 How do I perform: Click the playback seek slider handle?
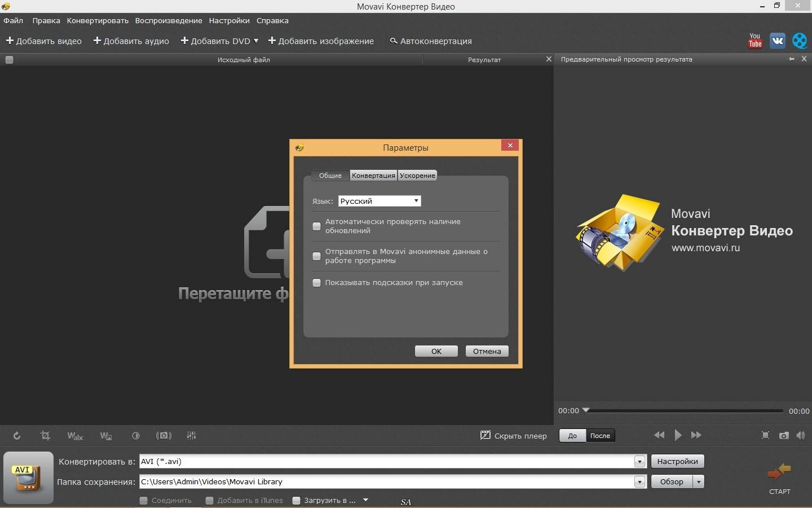[x=586, y=410]
